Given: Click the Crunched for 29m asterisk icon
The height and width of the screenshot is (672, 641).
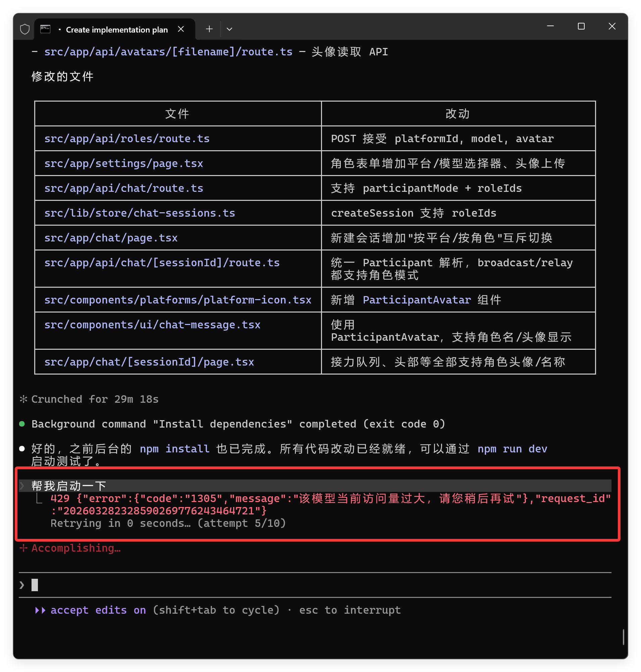Looking at the screenshot, I should point(23,399).
